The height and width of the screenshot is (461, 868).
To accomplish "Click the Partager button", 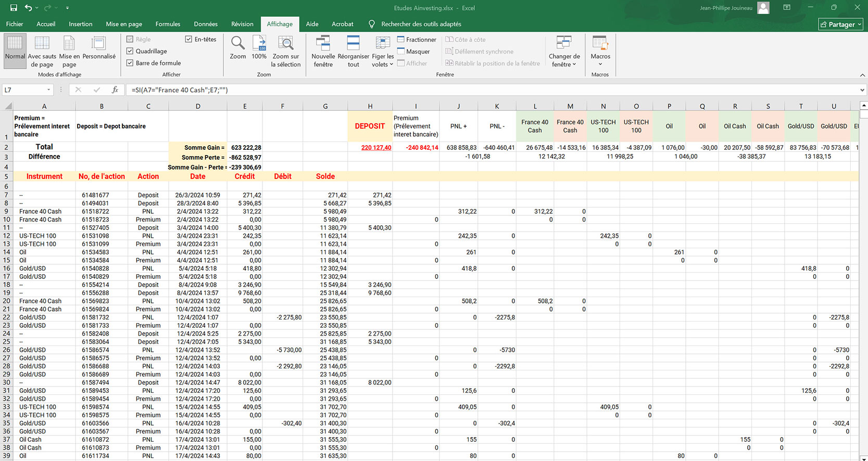I will [840, 24].
